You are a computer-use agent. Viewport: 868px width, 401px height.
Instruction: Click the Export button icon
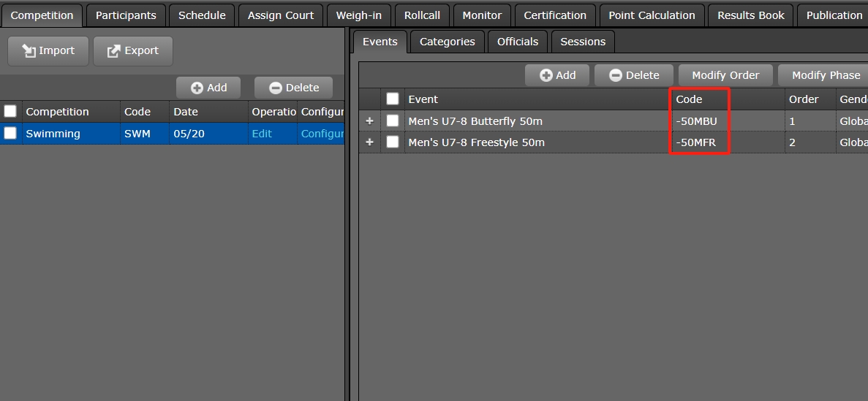[114, 51]
